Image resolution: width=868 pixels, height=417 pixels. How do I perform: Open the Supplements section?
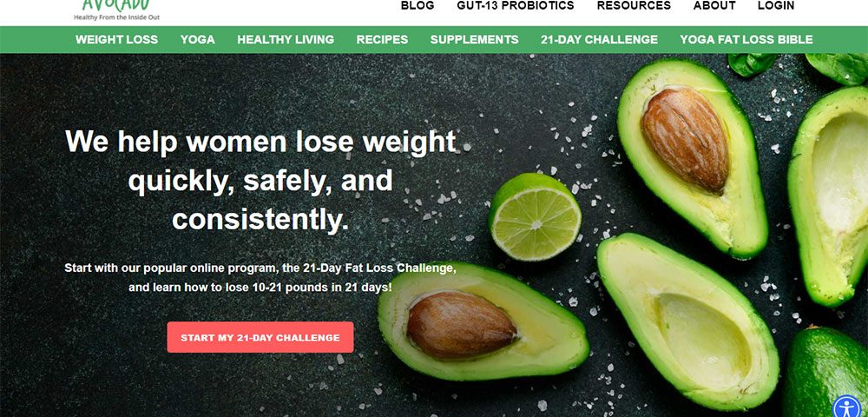pyautogui.click(x=475, y=40)
